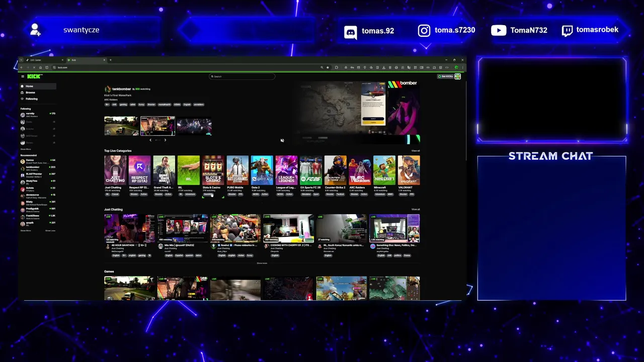Open browser downloads icon
Image resolution: width=644 pixels, height=362 pixels.
(384, 67)
